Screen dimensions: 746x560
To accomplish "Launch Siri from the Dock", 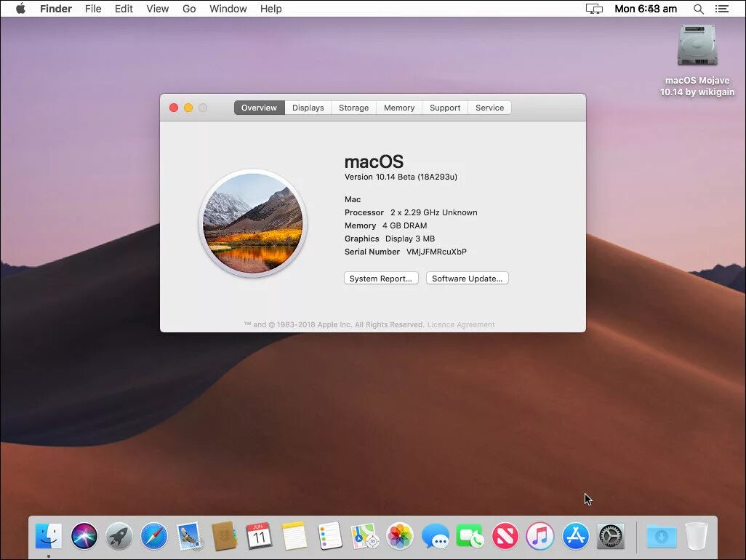I will click(84, 536).
